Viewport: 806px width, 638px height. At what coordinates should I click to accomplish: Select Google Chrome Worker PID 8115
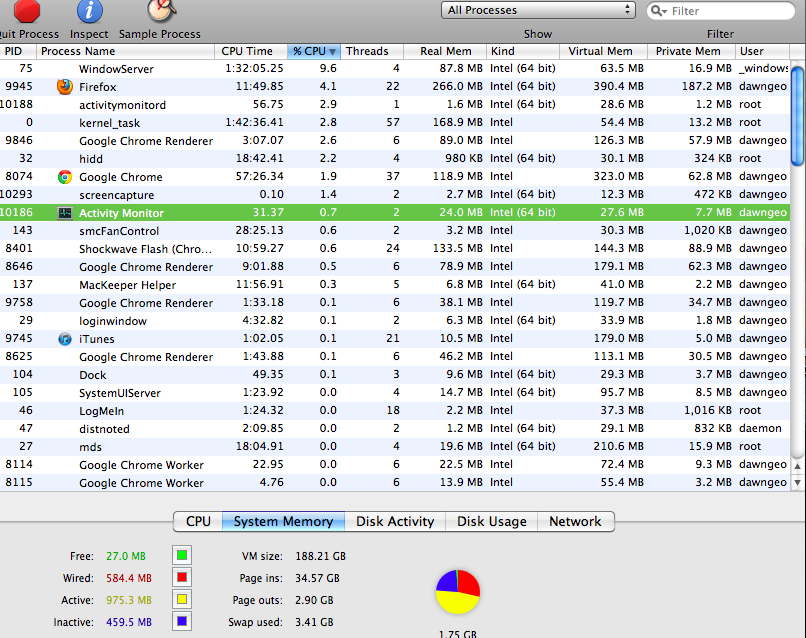click(x=395, y=482)
